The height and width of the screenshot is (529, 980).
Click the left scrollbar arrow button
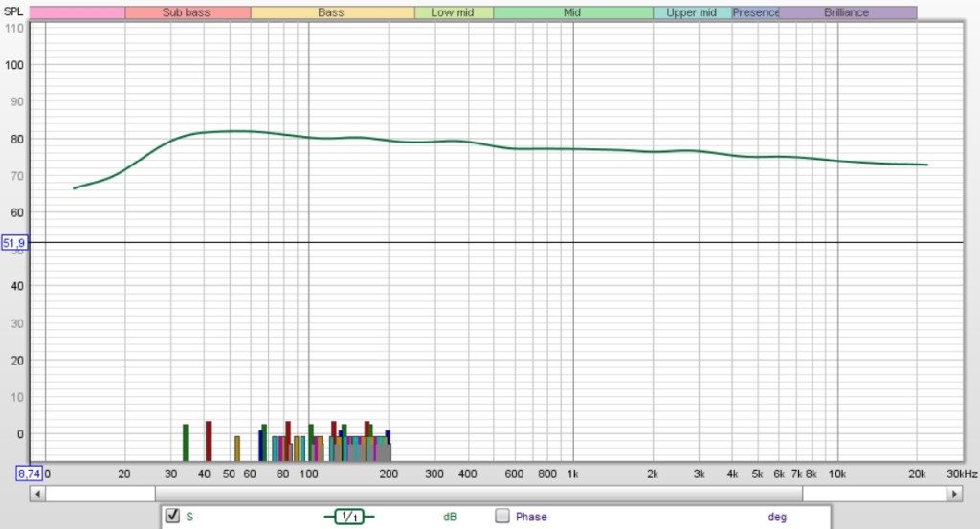[x=36, y=494]
